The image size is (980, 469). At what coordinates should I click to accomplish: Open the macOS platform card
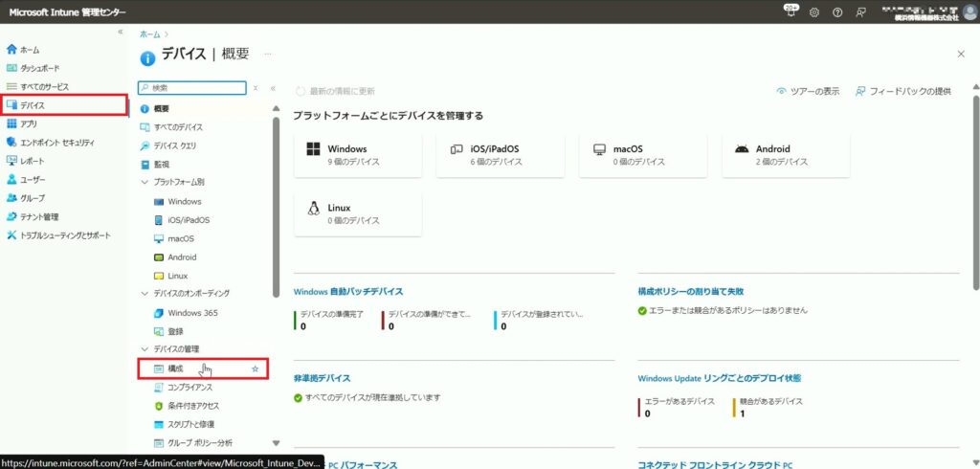[643, 155]
